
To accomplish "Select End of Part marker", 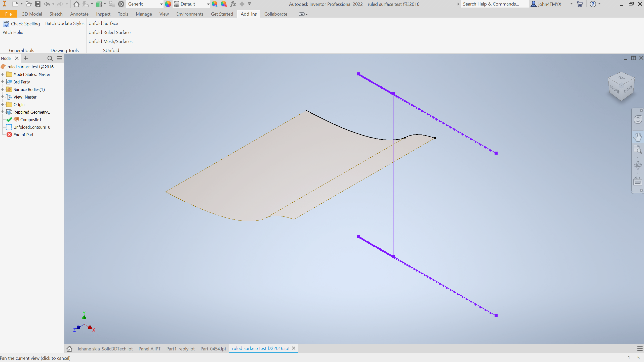I will (x=23, y=135).
